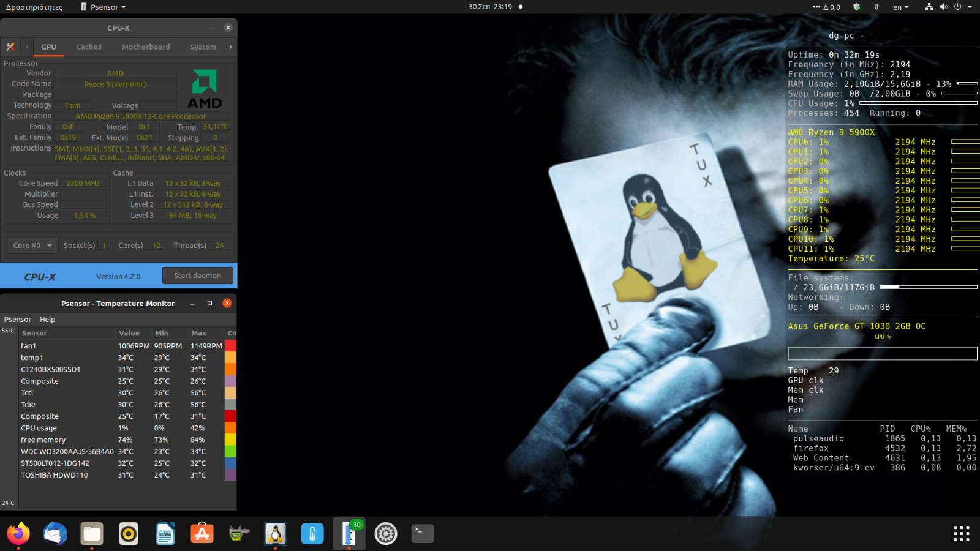Image resolution: width=980 pixels, height=551 pixels.
Task: Switch to the Caches tab
Action: click(89, 47)
